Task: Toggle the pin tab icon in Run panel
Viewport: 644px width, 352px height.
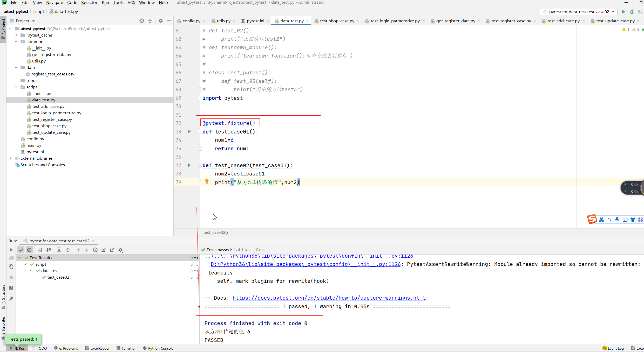Action: (11, 299)
